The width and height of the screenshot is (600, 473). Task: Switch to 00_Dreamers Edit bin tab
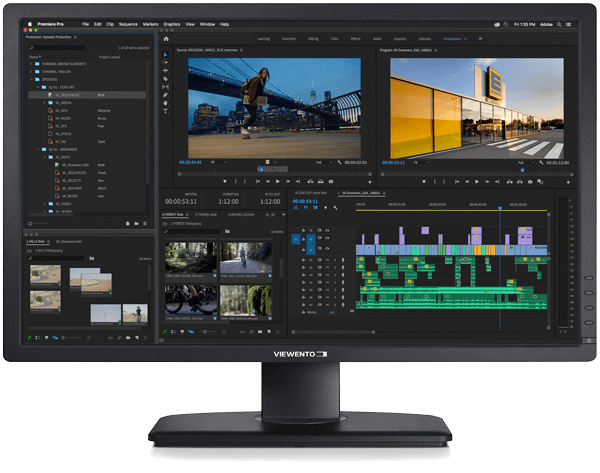68,242
